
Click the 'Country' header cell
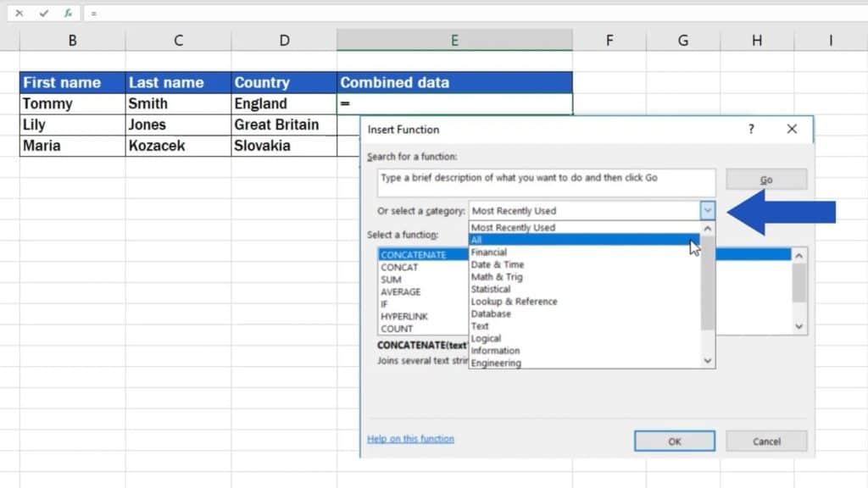(284, 82)
